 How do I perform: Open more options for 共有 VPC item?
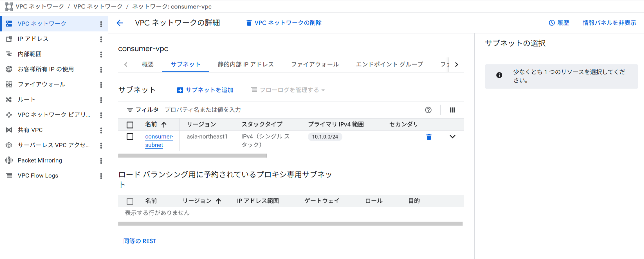(101, 130)
